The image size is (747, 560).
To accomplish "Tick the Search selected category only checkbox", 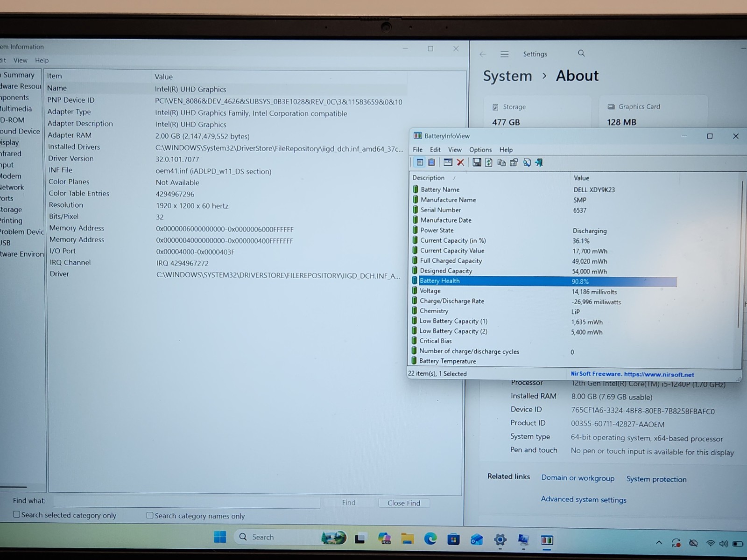I will (x=17, y=514).
